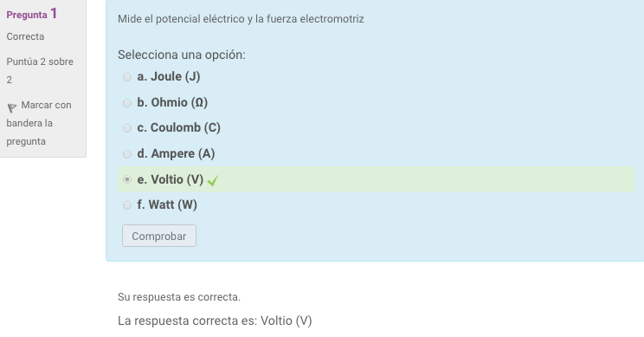Click the 'a. Joule (J)' label text
The width and height of the screenshot is (644, 337).
click(x=169, y=76)
